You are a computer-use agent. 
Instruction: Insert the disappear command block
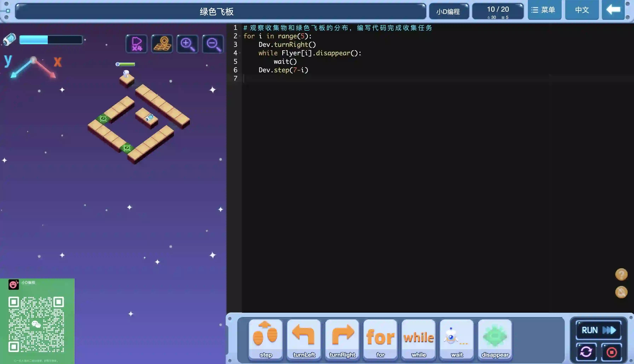[x=495, y=339]
